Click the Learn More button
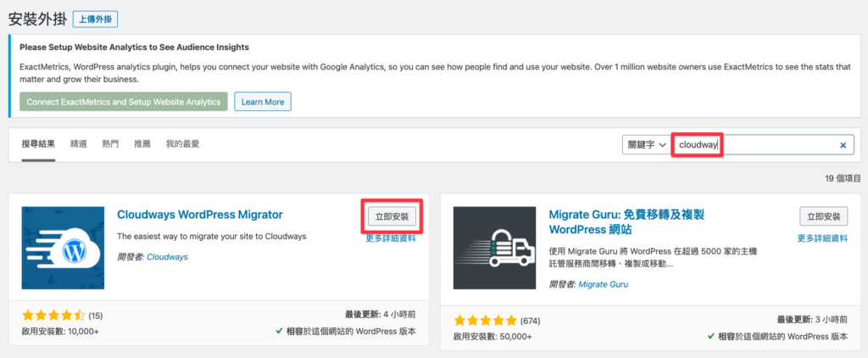The height and width of the screenshot is (358, 868). point(263,102)
